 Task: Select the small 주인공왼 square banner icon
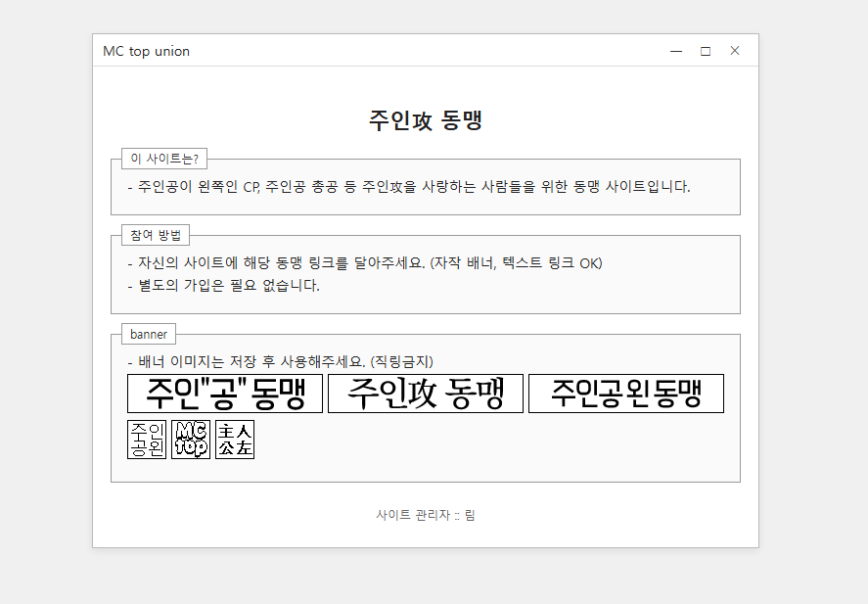pyautogui.click(x=147, y=440)
